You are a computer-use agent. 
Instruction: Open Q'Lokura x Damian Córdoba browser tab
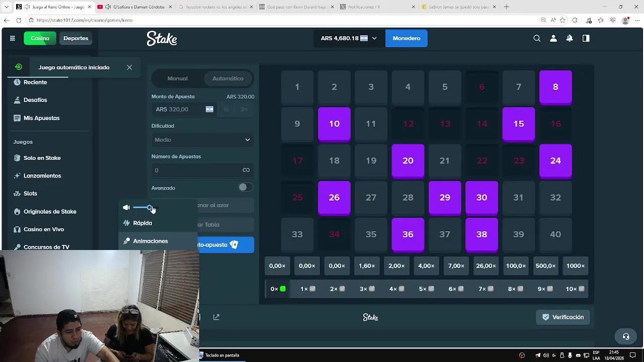pos(135,7)
